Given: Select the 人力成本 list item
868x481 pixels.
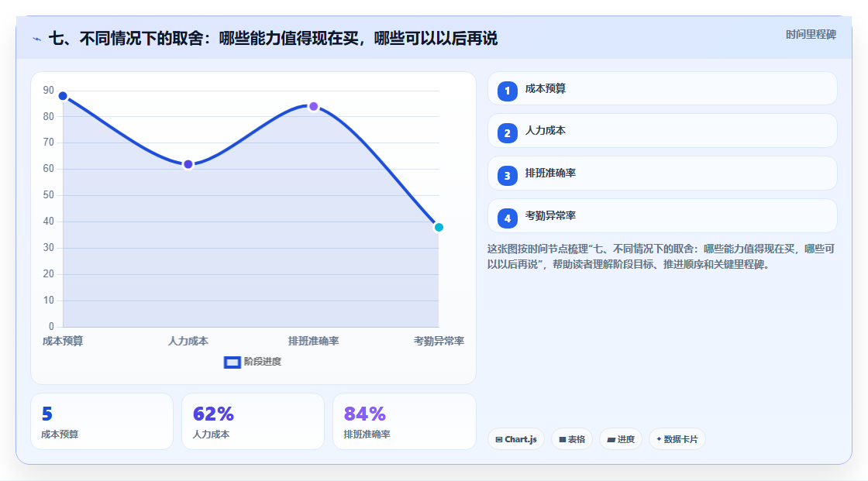Looking at the screenshot, I should (x=662, y=131).
